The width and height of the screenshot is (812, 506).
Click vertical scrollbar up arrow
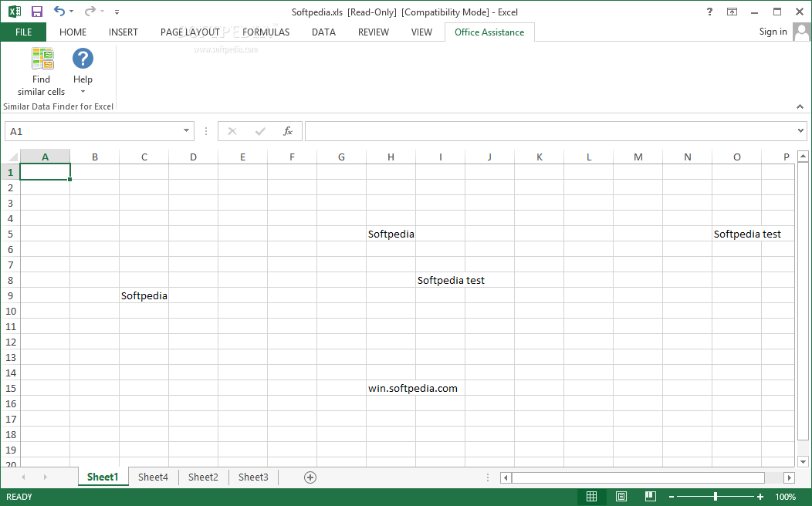pos(803,156)
